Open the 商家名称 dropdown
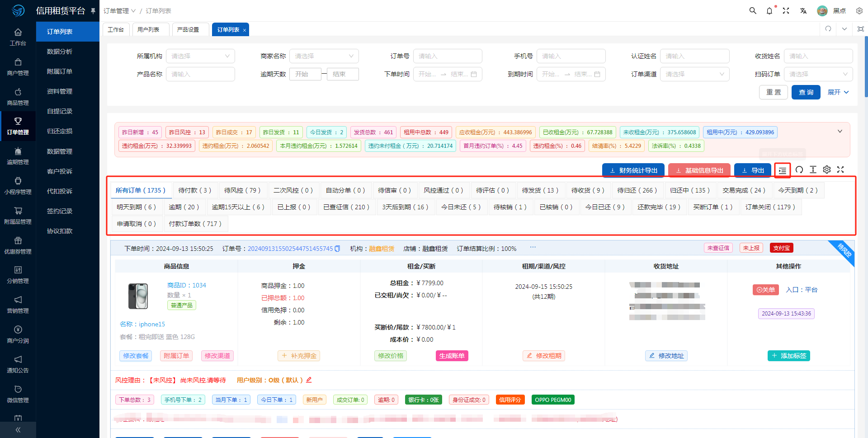This screenshot has width=868, height=438. point(324,56)
